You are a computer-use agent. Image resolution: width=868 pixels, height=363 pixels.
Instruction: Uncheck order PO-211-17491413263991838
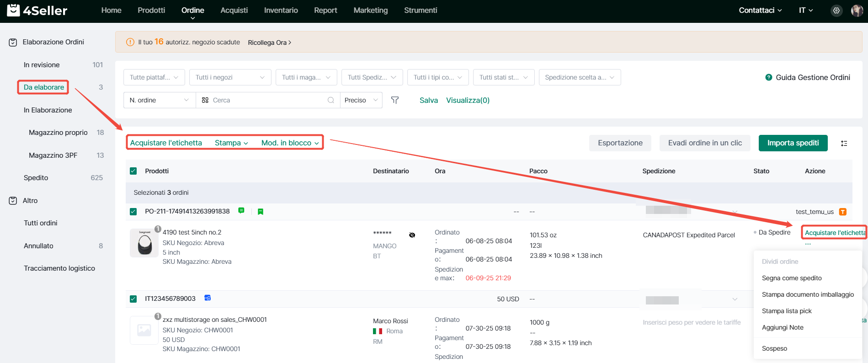133,212
